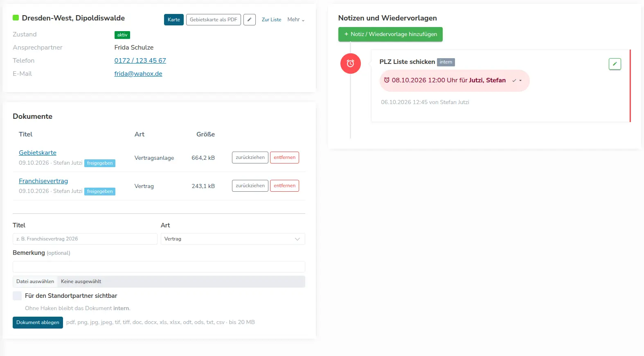Click the red alarm clock circle icon
The width and height of the screenshot is (644, 356).
(x=351, y=63)
